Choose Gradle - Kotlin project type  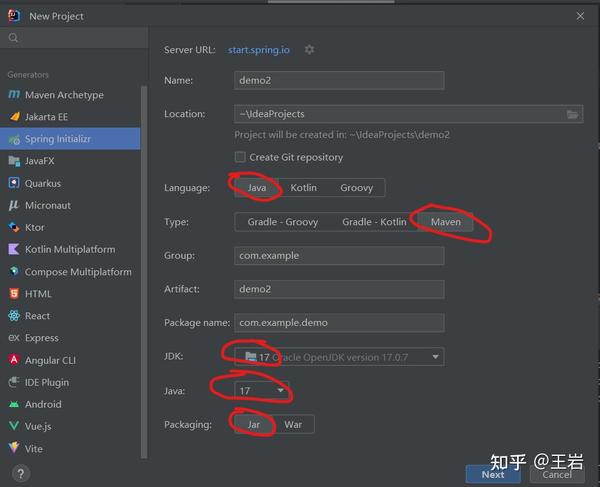pos(374,222)
